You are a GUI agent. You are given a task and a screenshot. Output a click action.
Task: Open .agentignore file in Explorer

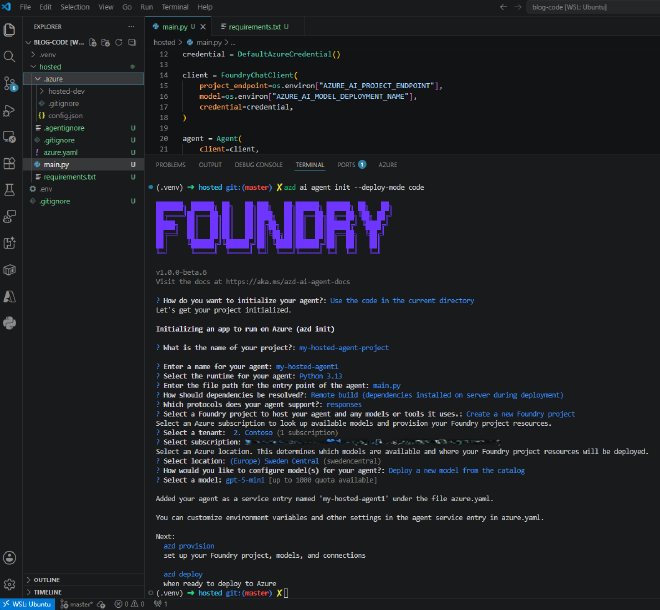pos(83,128)
